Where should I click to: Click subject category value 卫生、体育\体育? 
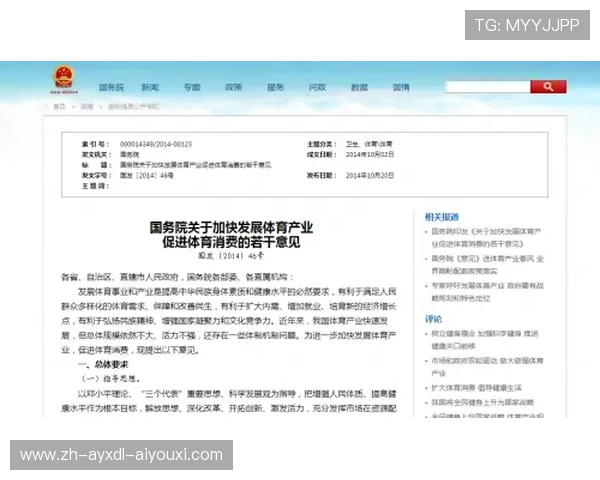pos(369,144)
